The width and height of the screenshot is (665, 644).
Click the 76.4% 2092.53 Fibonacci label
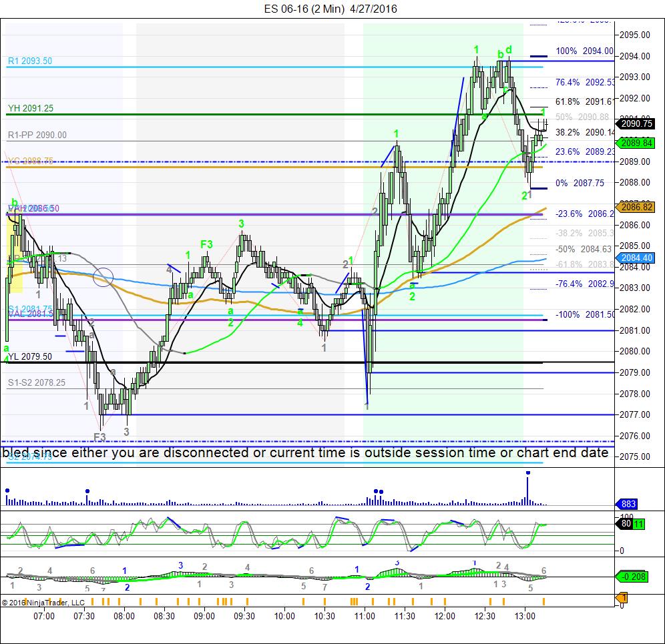pyautogui.click(x=585, y=82)
